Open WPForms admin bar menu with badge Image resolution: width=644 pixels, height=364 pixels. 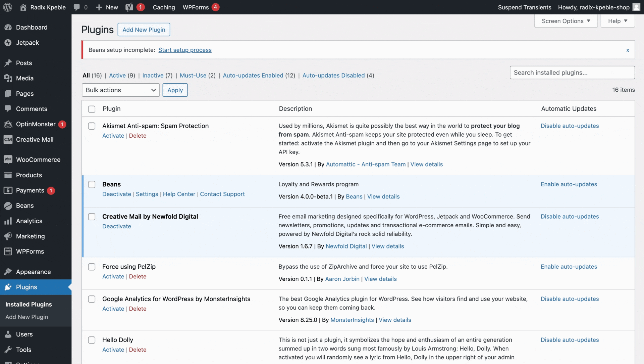coord(201,7)
